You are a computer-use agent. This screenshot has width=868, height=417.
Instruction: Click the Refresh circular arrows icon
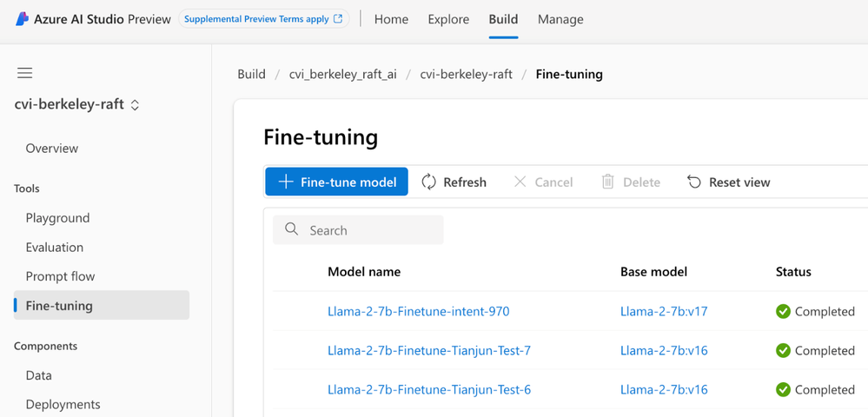tap(429, 182)
